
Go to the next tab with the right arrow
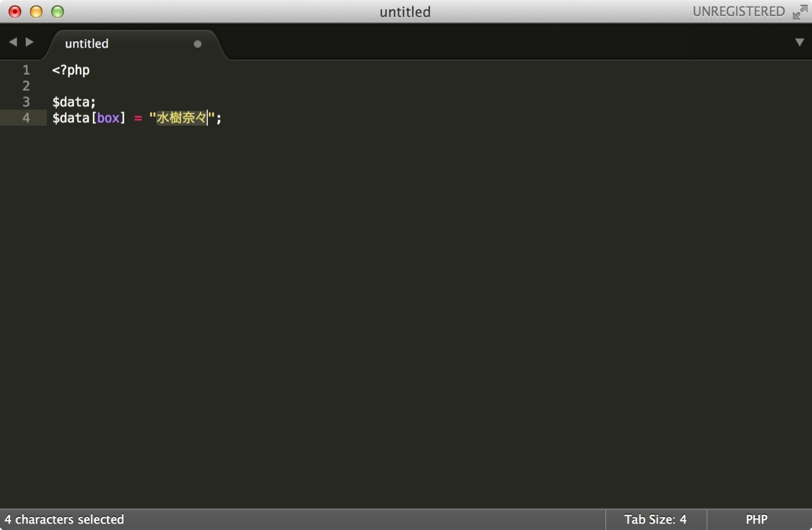tap(30, 42)
